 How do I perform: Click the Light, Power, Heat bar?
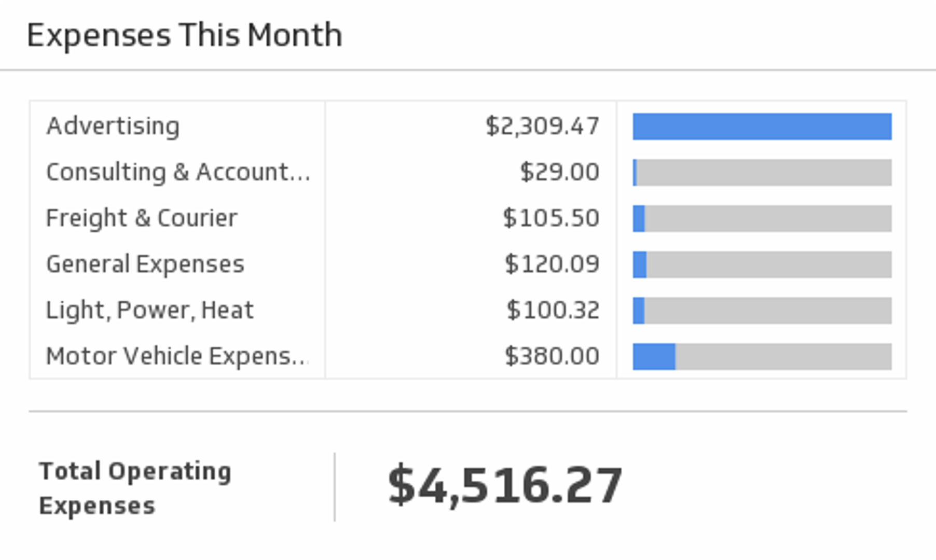point(762,310)
